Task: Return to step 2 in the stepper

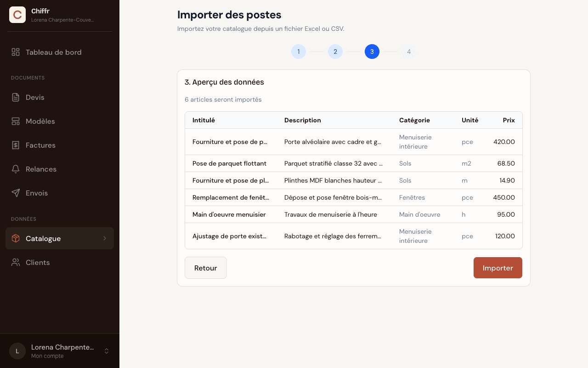Action: coord(335,52)
